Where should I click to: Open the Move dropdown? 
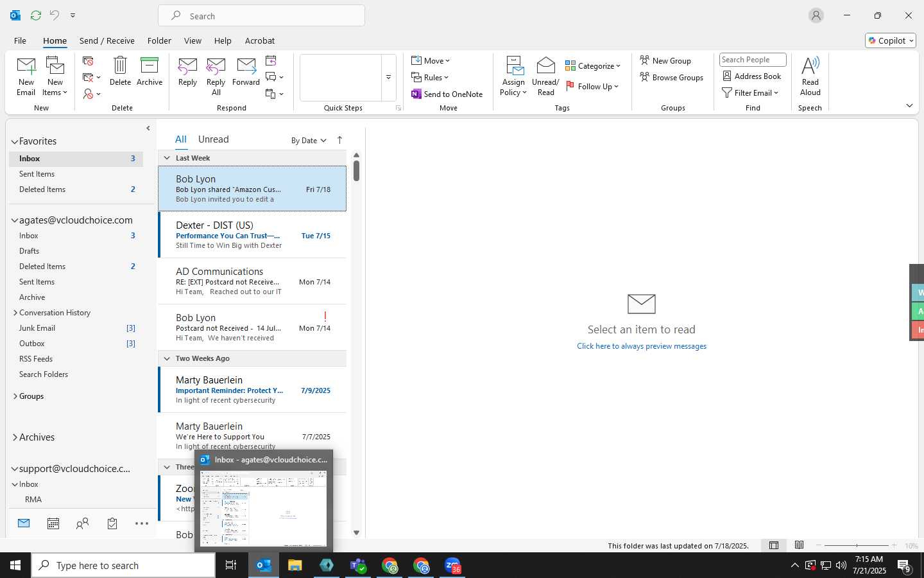pyautogui.click(x=431, y=60)
